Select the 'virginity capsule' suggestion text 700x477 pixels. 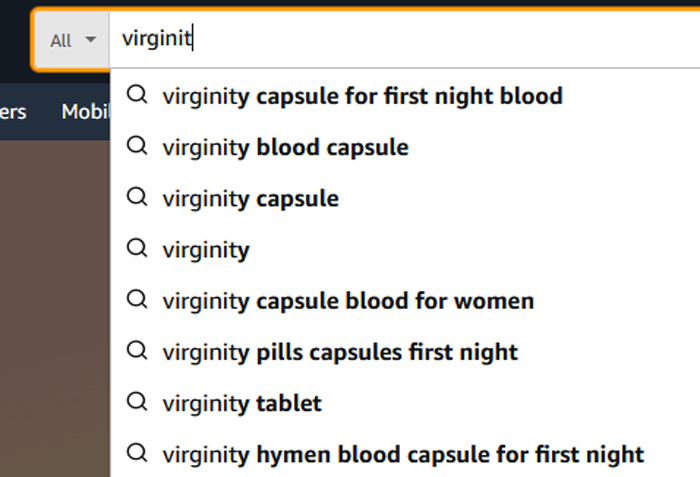250,199
